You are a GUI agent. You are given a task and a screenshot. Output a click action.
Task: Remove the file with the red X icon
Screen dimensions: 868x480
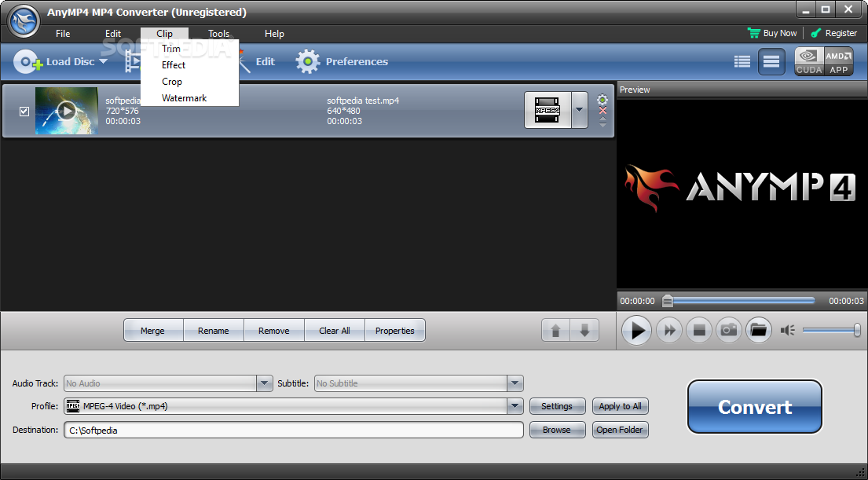pos(602,111)
